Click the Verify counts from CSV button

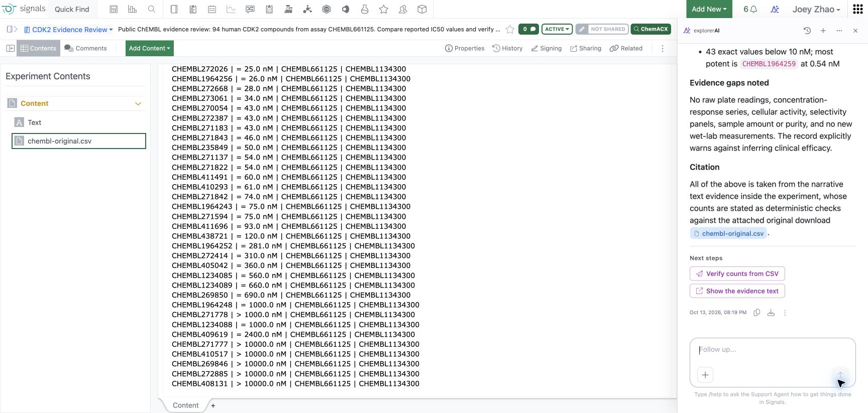pyautogui.click(x=737, y=273)
